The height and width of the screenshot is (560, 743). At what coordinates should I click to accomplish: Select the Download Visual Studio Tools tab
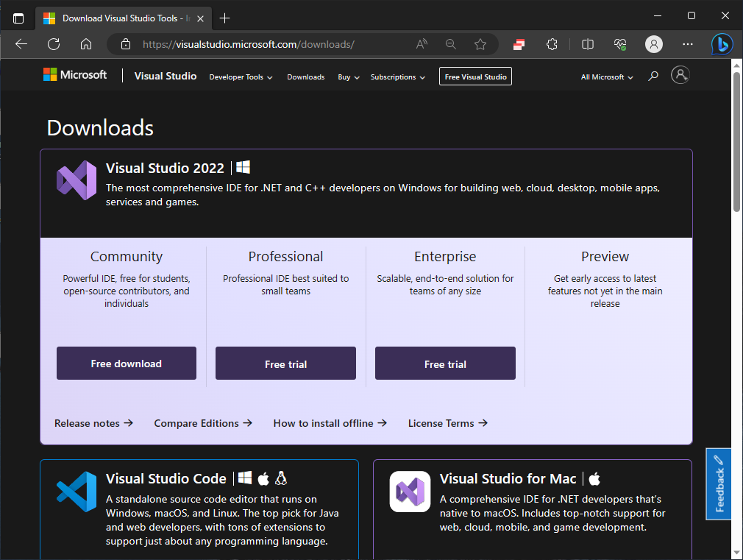pos(123,18)
